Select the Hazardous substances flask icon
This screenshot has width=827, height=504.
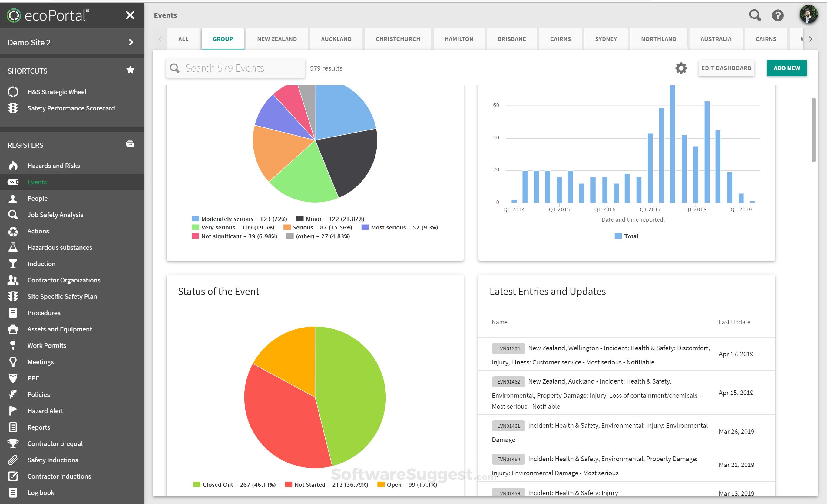(x=13, y=247)
